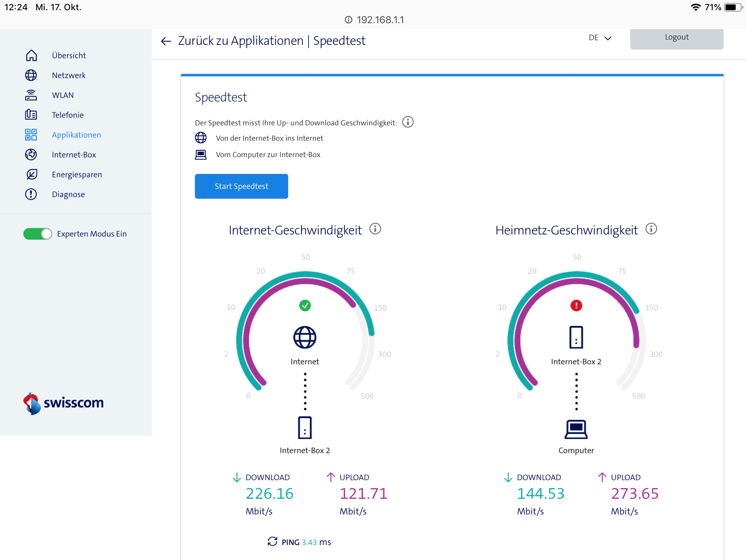747x560 pixels.
Task: Click the globe icon next to 'Von der Internet-Box ins Internet'
Action: pyautogui.click(x=201, y=138)
